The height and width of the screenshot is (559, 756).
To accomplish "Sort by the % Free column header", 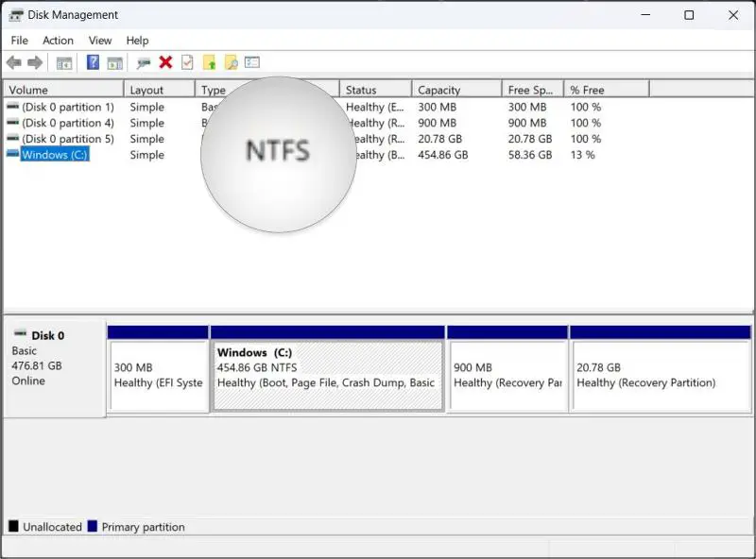I will [607, 90].
